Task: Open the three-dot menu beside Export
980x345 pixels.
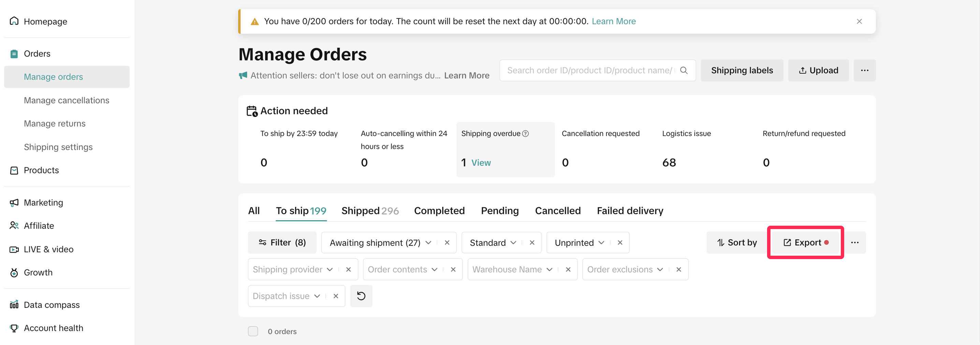Action: tap(854, 242)
